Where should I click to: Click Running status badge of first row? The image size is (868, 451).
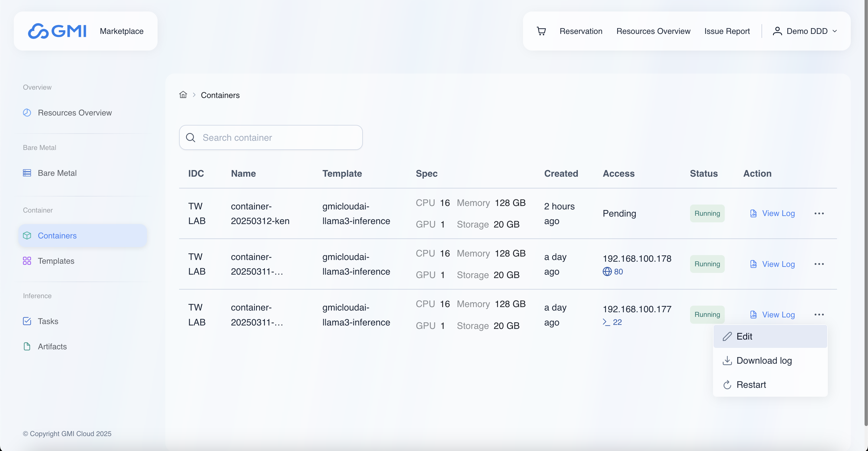[x=707, y=213]
